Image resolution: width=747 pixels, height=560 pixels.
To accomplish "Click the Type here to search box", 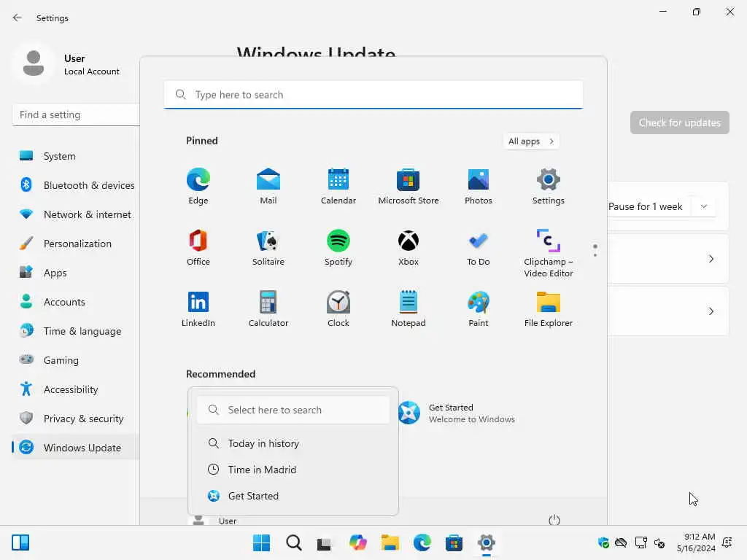I will coord(373,94).
